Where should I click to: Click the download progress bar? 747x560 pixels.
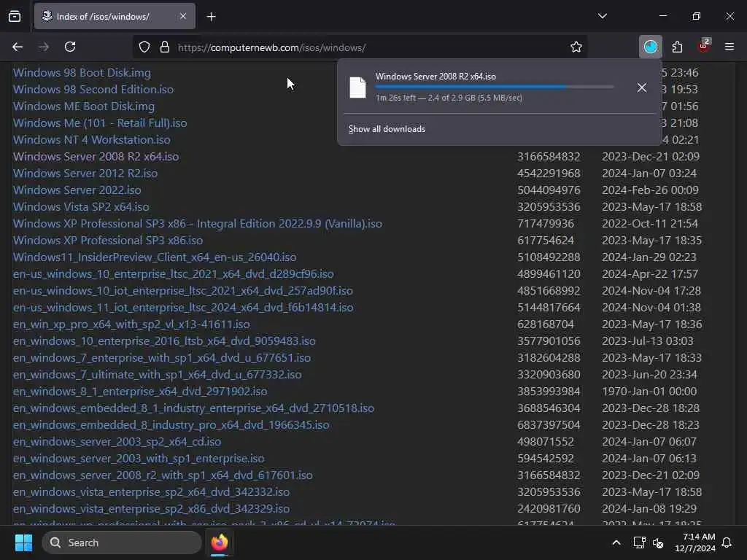(495, 87)
